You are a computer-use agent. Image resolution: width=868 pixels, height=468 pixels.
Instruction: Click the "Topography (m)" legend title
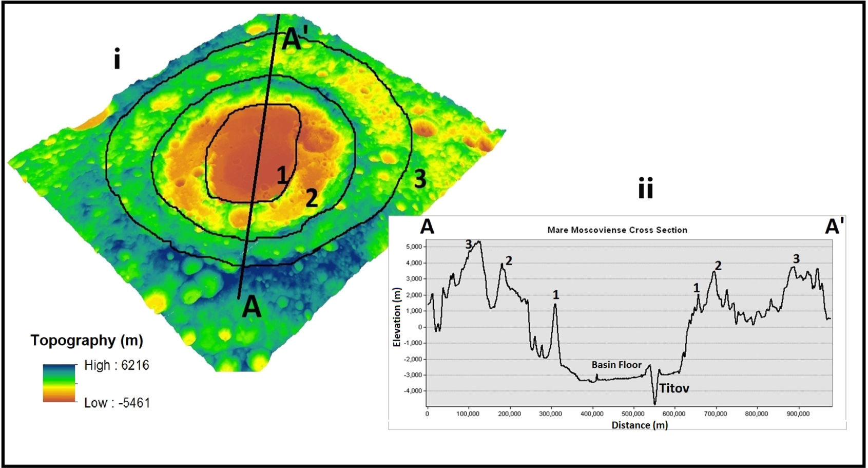pyautogui.click(x=87, y=341)
